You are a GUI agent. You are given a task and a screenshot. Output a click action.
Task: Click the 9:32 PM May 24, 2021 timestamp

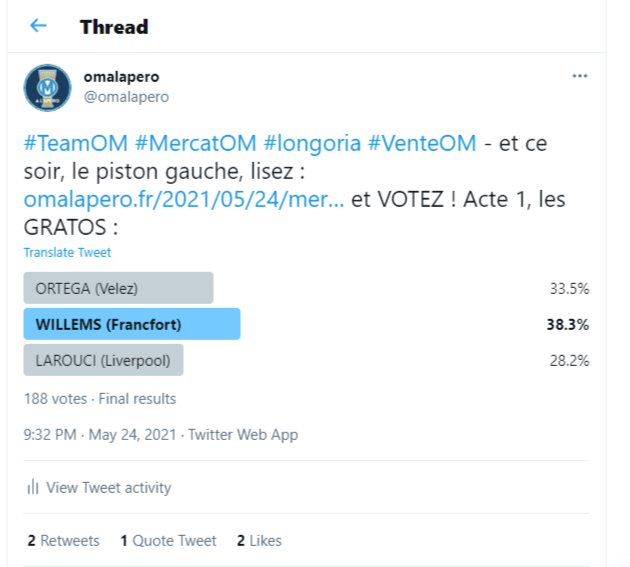(100, 435)
